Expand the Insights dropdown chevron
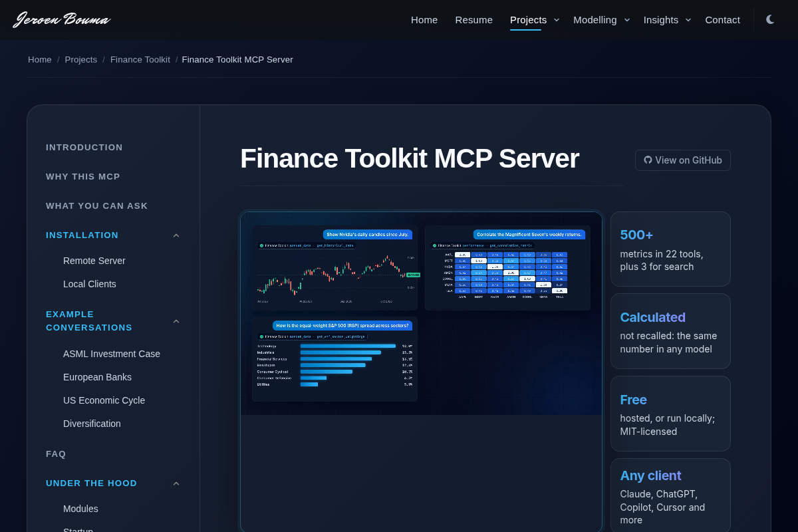Image resolution: width=798 pixels, height=532 pixels. tap(688, 20)
